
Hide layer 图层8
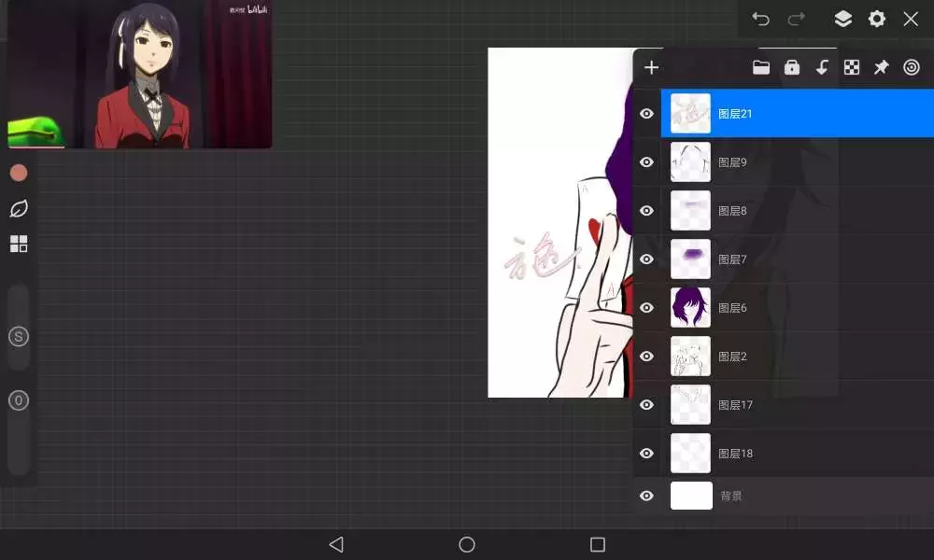click(x=647, y=211)
